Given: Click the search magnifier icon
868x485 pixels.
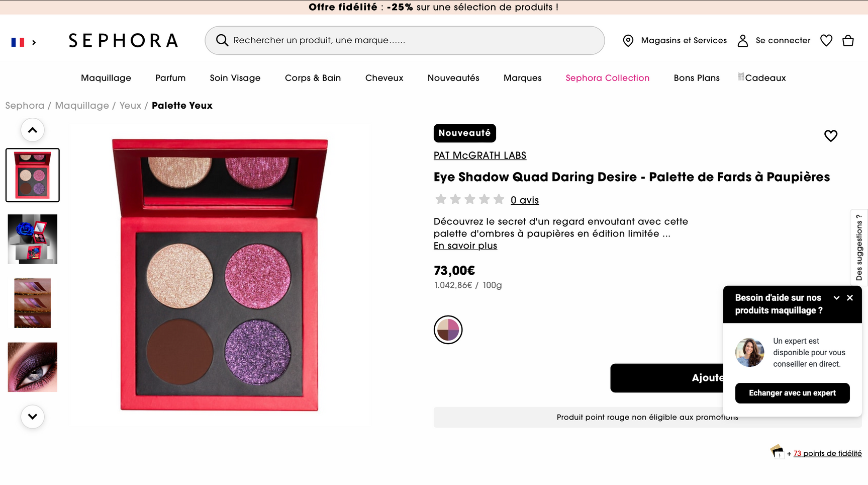Looking at the screenshot, I should tap(222, 40).
